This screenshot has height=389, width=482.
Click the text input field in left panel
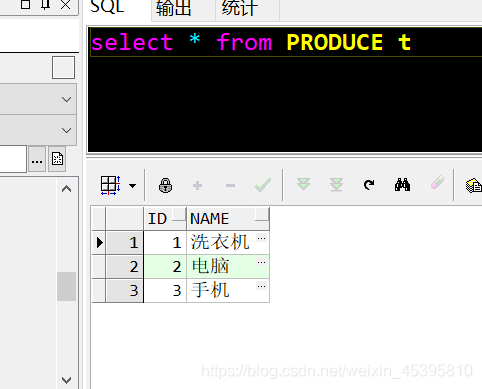click(13, 159)
